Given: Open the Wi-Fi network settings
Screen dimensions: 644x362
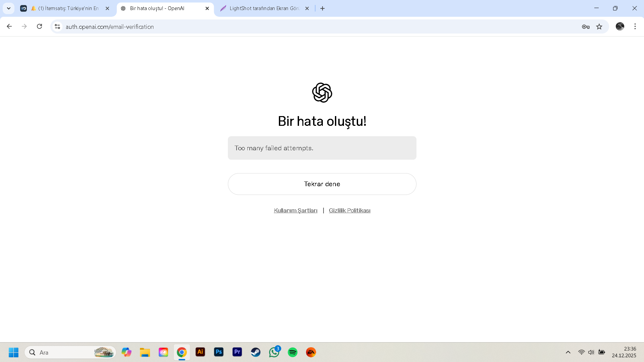Looking at the screenshot, I should [x=581, y=352].
